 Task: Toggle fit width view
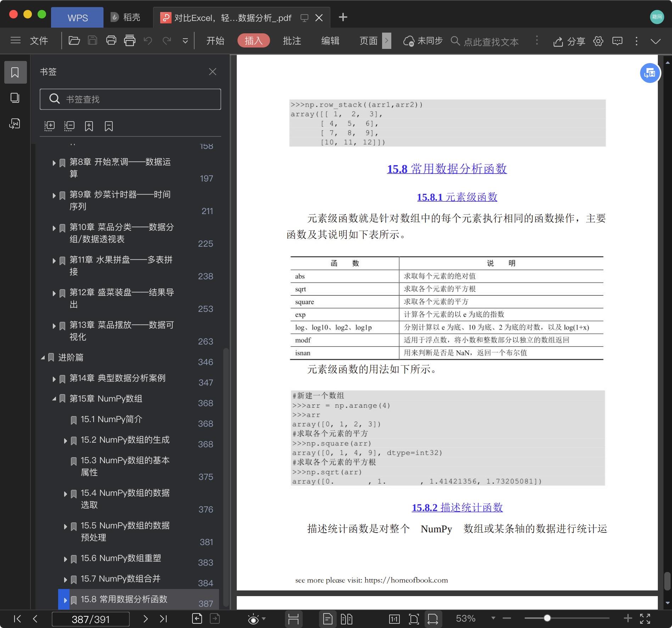coord(433,619)
